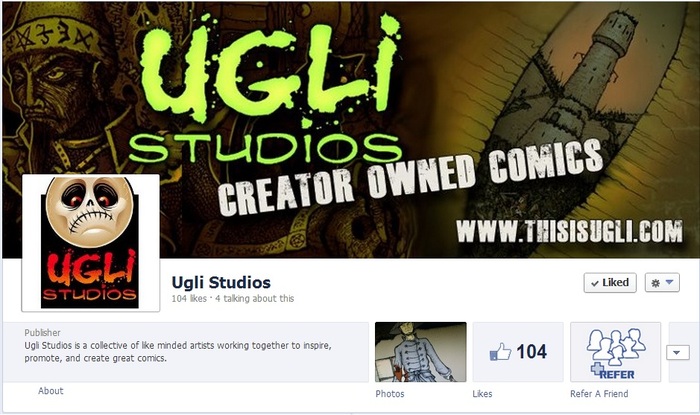This screenshot has width=700, height=415.
Task: Click the Publisher category label
Action: pos(42,333)
